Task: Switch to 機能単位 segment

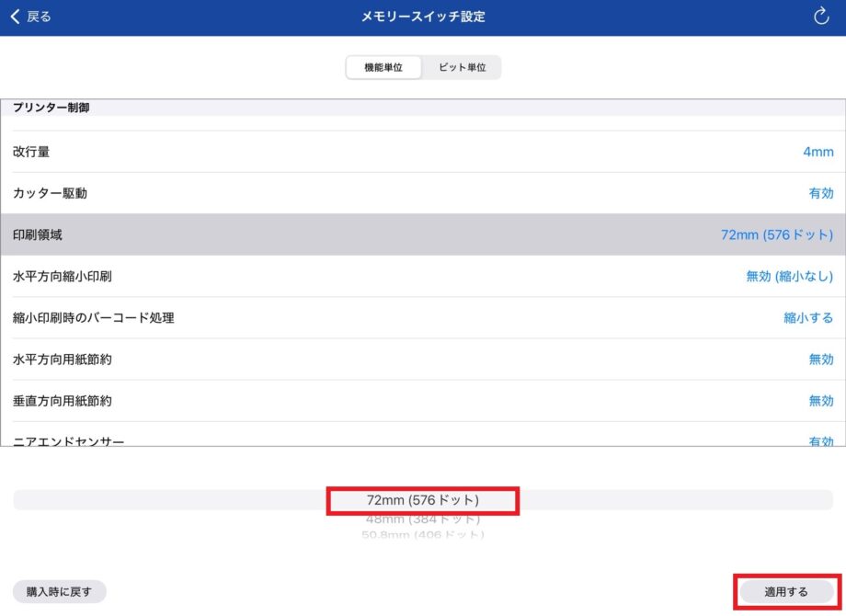Action: [383, 68]
